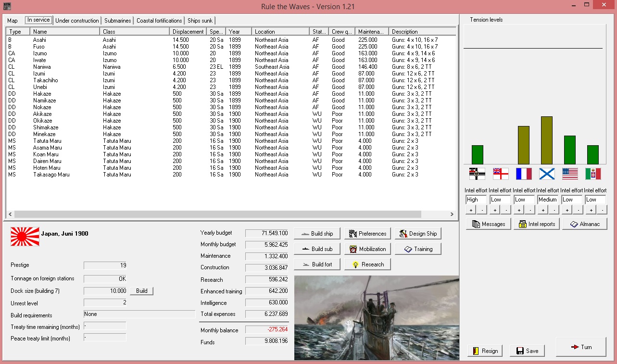Open Intel reports
The height and width of the screenshot is (364, 617).
[x=537, y=224]
